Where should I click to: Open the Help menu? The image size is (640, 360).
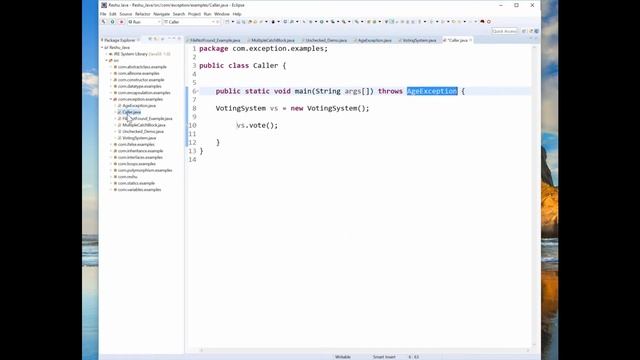click(x=237, y=14)
